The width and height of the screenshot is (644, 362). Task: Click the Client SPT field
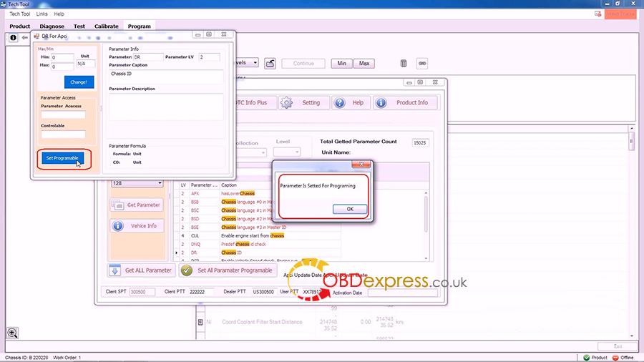(x=142, y=292)
